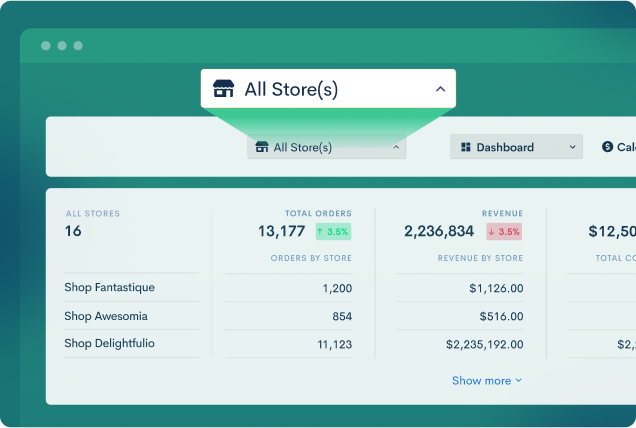Click the first window control dot
The width and height of the screenshot is (636, 428).
pyautogui.click(x=45, y=46)
